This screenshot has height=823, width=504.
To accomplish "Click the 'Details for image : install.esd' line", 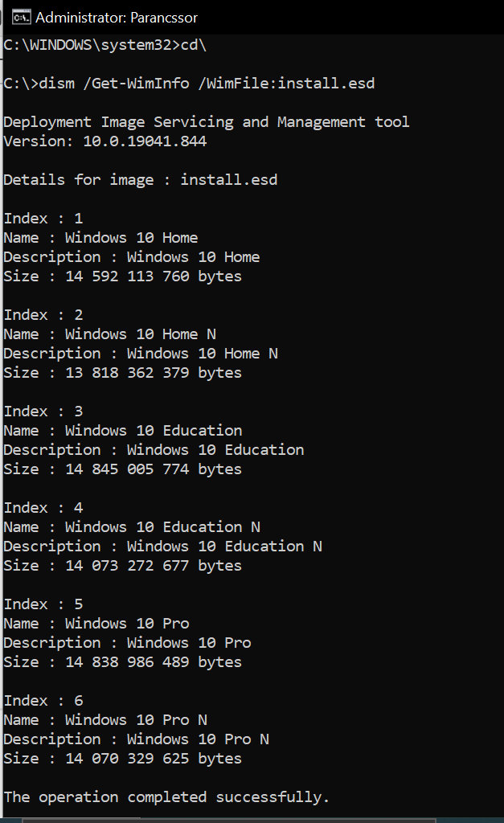I will point(140,180).
